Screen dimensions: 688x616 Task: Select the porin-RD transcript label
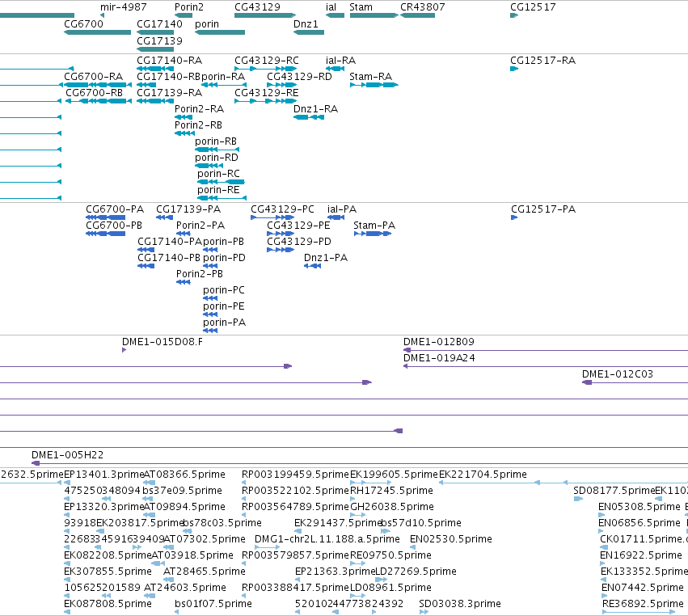(x=217, y=158)
